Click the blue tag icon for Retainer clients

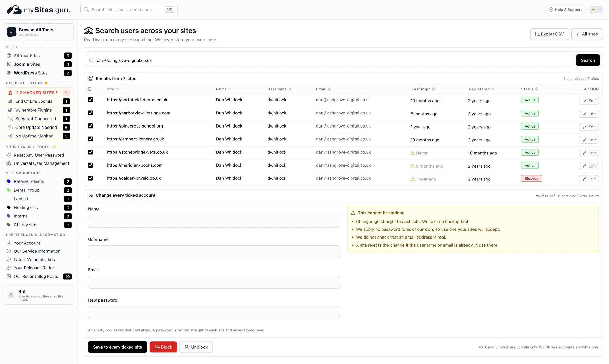(x=9, y=181)
